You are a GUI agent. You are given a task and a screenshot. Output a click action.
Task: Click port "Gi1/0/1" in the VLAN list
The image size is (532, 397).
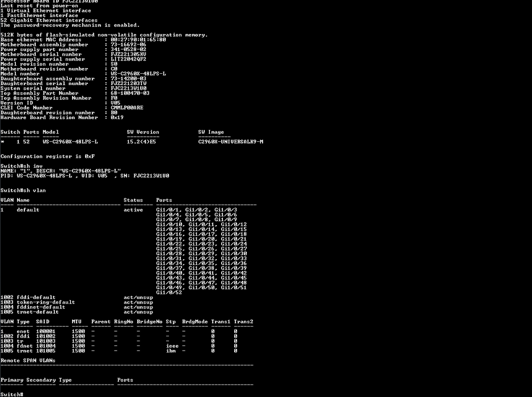click(x=169, y=210)
